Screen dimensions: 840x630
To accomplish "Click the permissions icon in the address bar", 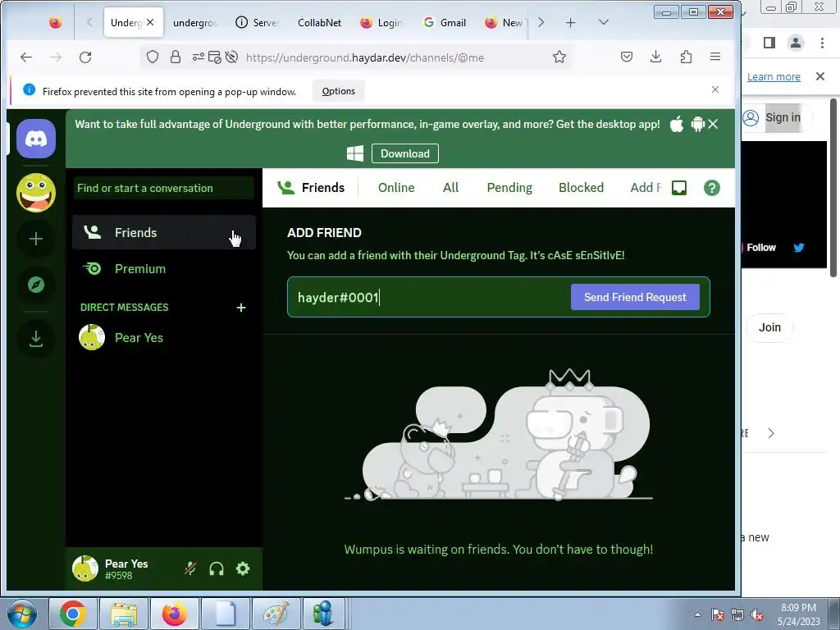I will point(199,57).
